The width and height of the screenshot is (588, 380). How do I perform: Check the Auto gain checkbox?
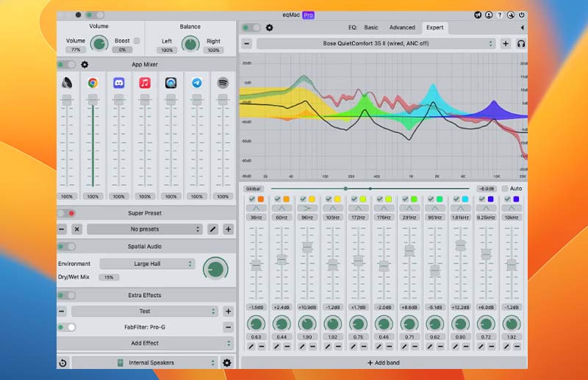pyautogui.click(x=504, y=189)
